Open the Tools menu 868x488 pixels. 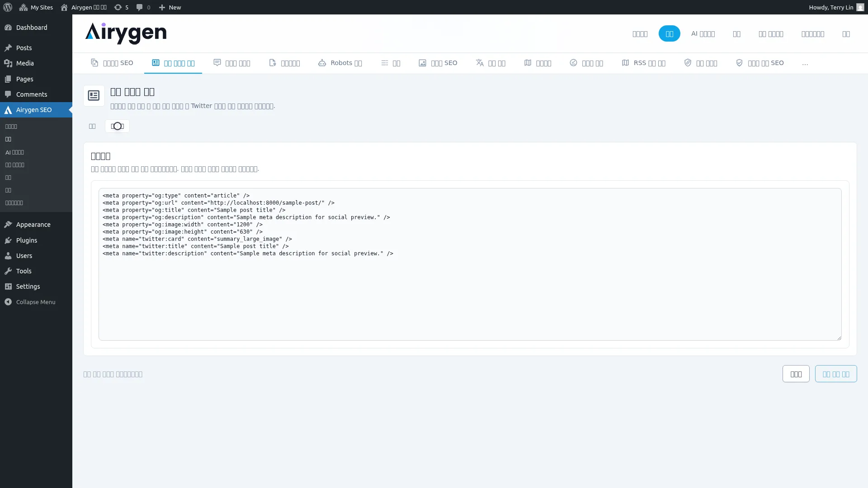[x=36, y=271]
